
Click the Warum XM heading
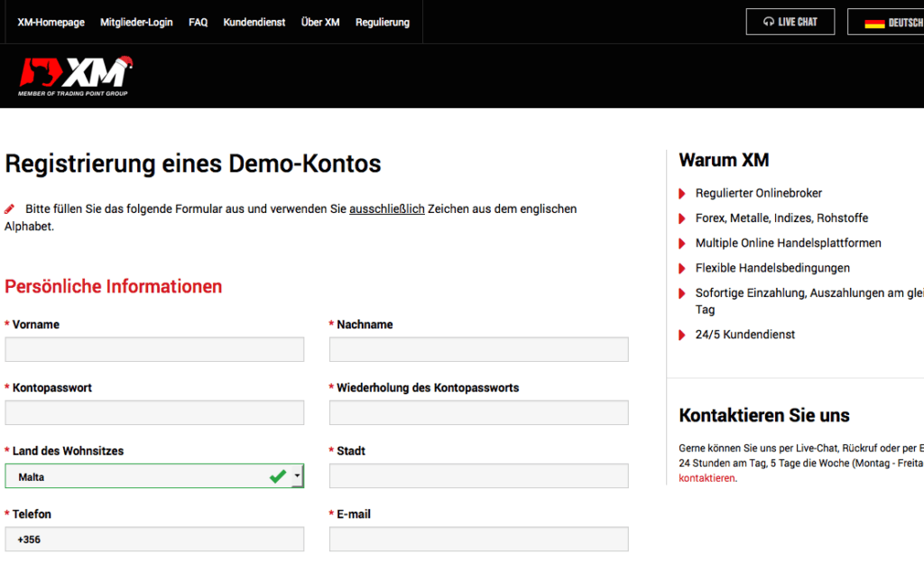(x=724, y=161)
